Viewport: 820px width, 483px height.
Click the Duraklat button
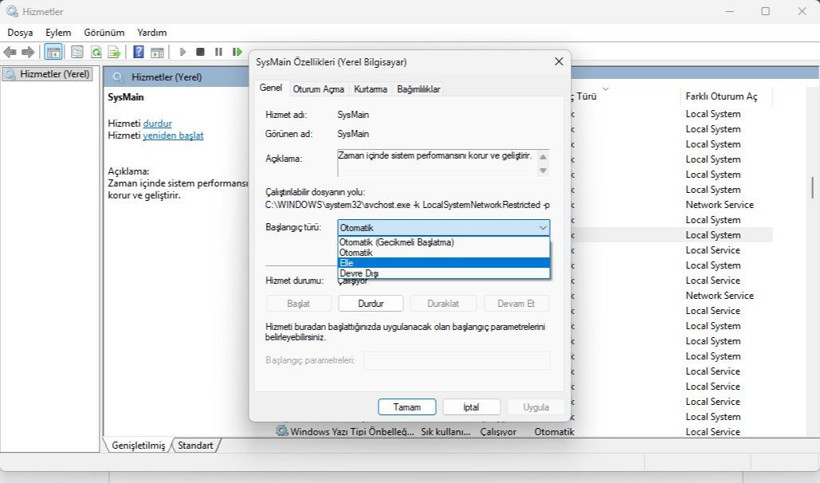coord(443,303)
